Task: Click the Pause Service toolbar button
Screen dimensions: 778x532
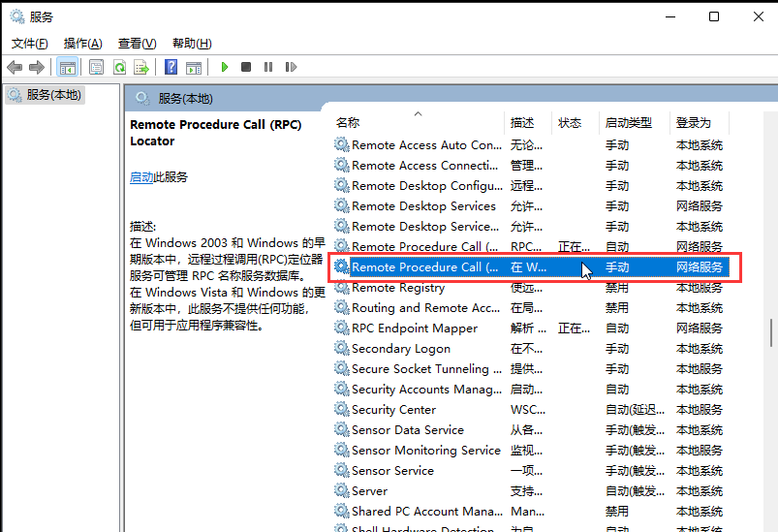Action: (x=267, y=67)
